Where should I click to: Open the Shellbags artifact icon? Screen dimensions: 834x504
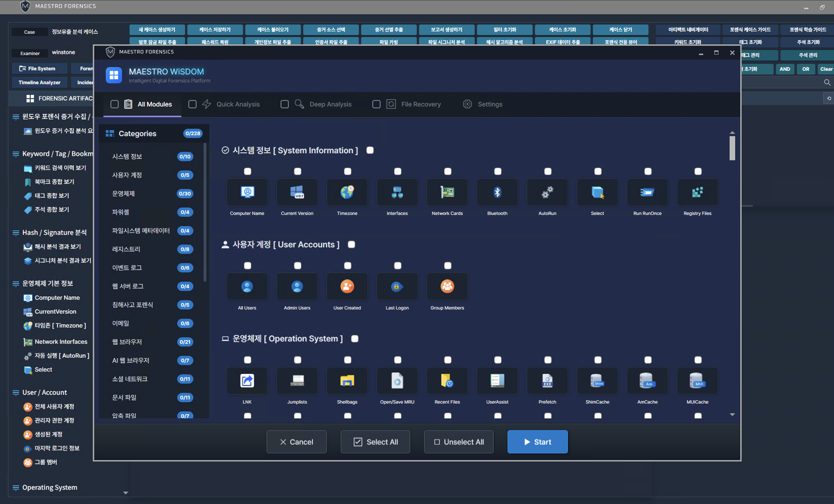pyautogui.click(x=347, y=381)
